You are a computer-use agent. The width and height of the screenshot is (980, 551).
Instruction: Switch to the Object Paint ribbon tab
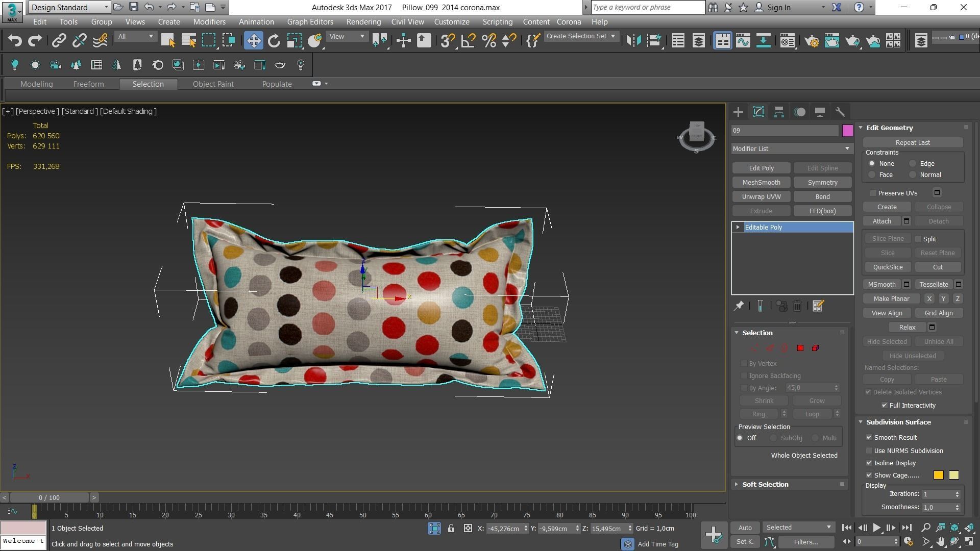click(213, 84)
